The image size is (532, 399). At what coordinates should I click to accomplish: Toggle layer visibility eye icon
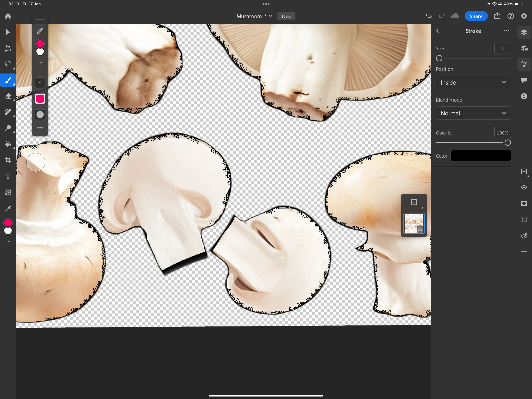point(524,187)
